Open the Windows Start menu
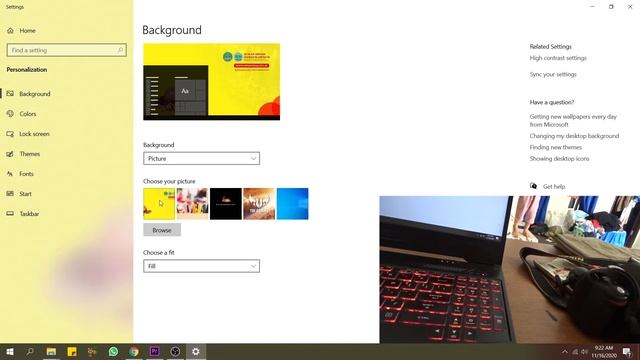Screen dimensions: 640x360 [10, 351]
